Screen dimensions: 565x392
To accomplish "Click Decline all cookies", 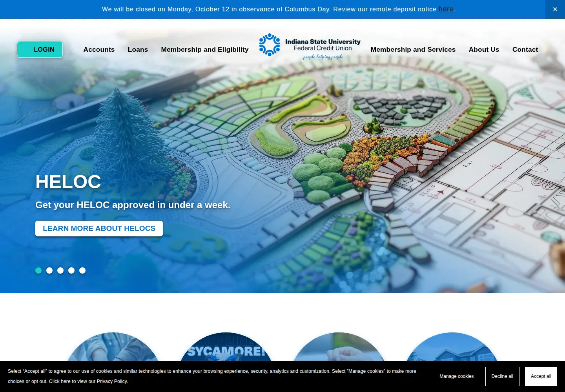I will click(502, 376).
